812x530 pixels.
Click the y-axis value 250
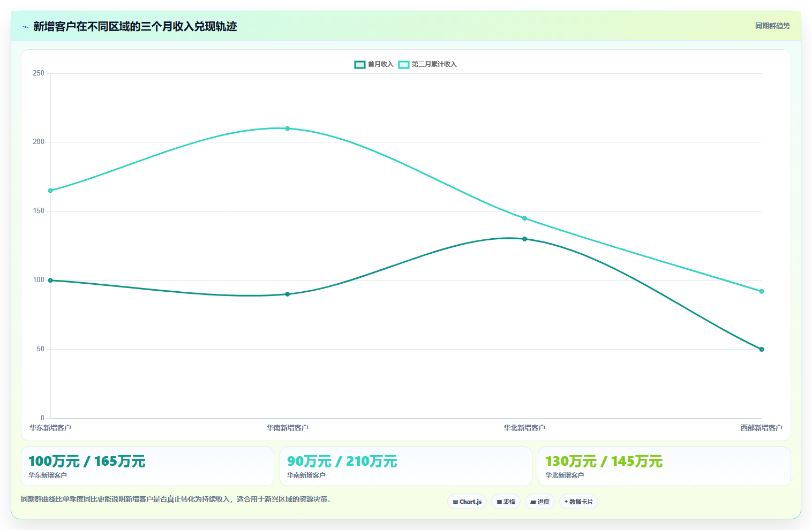tap(39, 73)
